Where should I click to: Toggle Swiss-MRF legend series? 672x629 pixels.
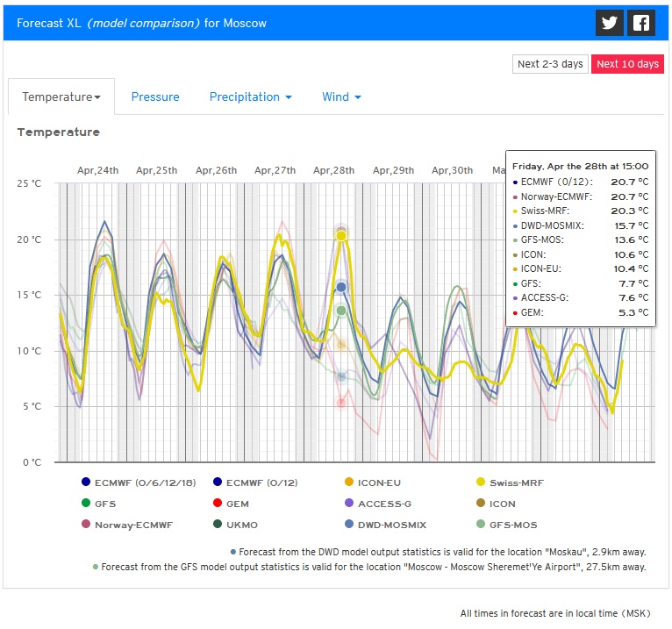pos(510,482)
